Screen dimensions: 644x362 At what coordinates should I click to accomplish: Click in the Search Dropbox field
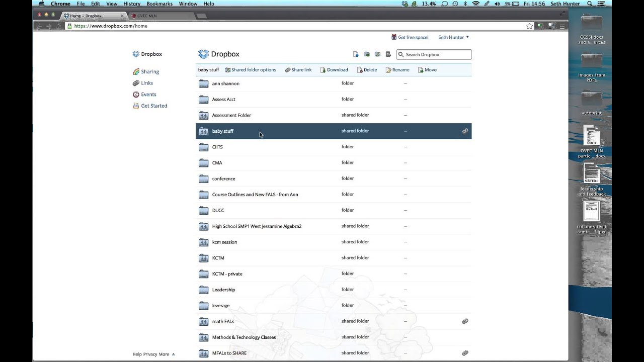point(434,54)
